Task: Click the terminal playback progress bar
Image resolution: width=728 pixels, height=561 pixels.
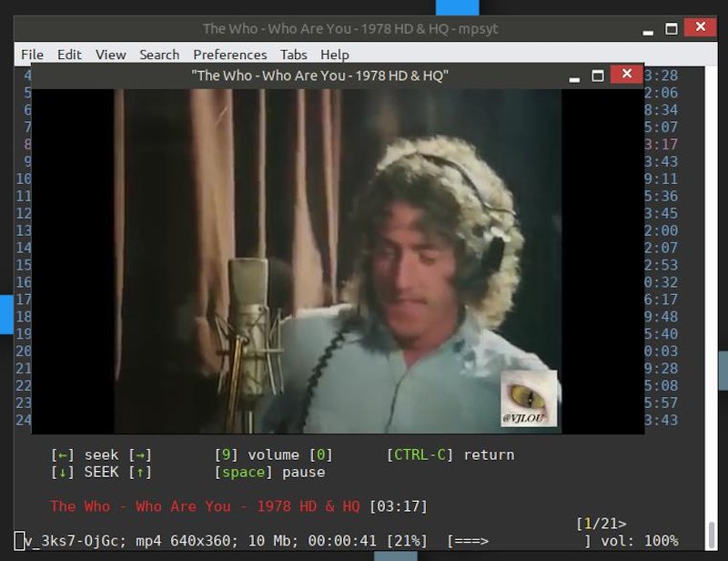Action: coord(519,541)
